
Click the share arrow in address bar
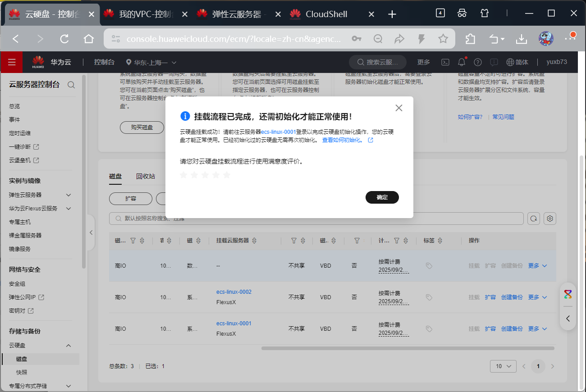tap(399, 39)
